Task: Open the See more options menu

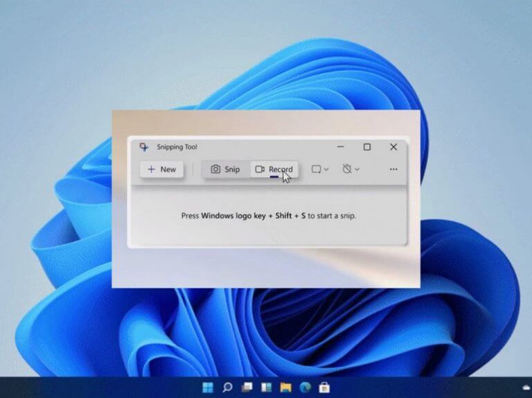Action: coord(393,169)
